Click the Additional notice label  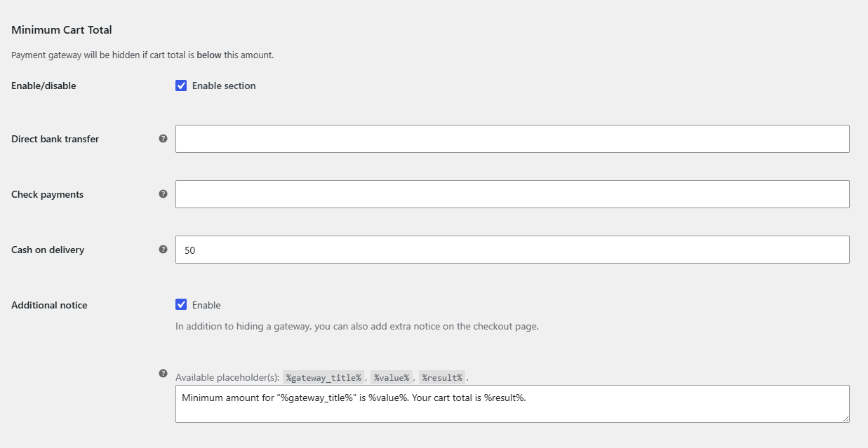coord(49,305)
